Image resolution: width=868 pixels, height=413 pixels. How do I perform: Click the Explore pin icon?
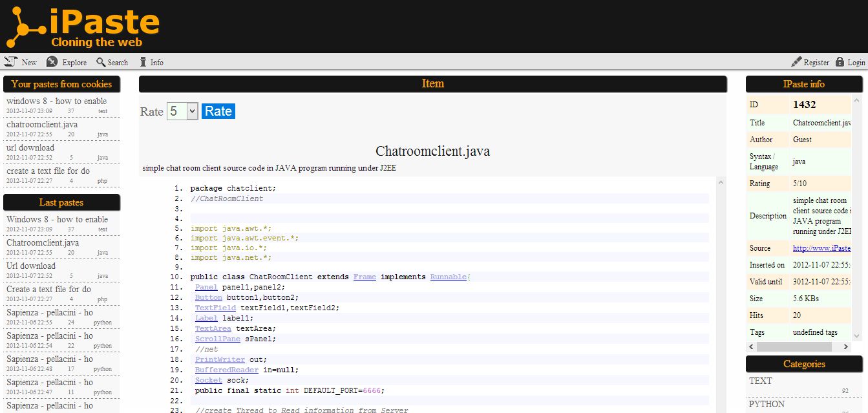click(x=52, y=61)
